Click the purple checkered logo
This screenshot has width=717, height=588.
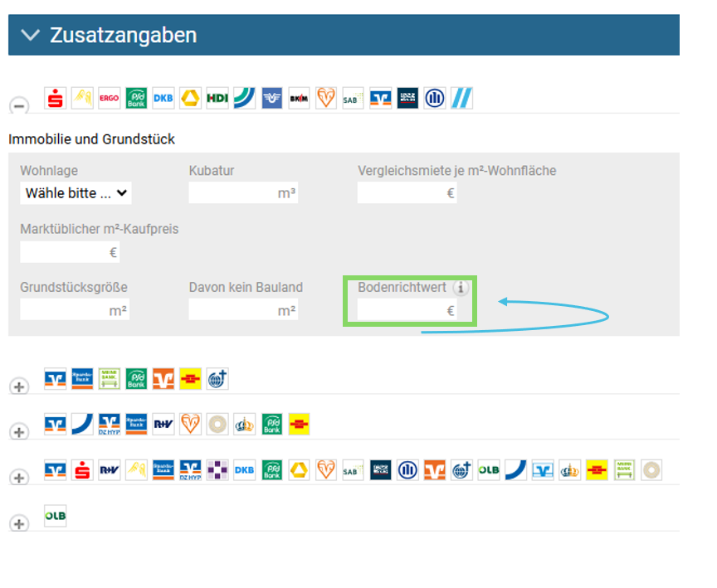(x=217, y=470)
